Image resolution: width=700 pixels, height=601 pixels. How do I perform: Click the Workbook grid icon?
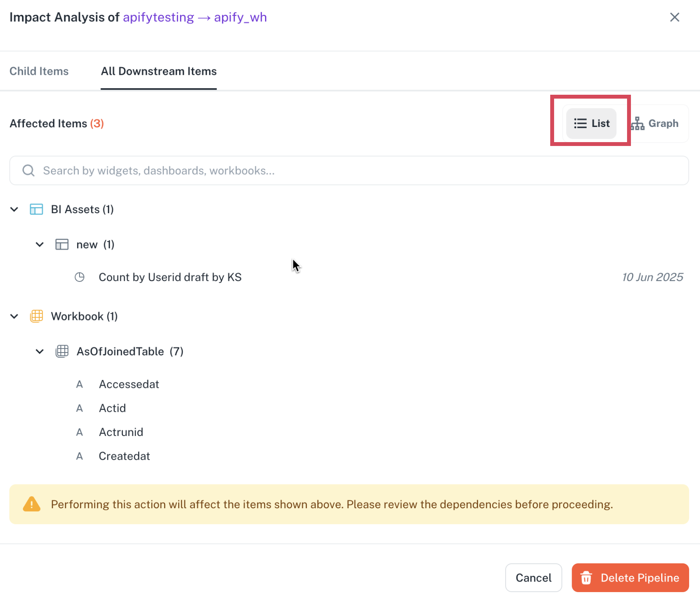coord(36,316)
